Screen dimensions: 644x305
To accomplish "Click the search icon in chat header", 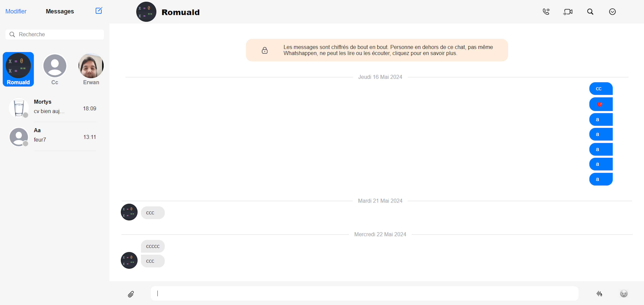I will pos(590,12).
